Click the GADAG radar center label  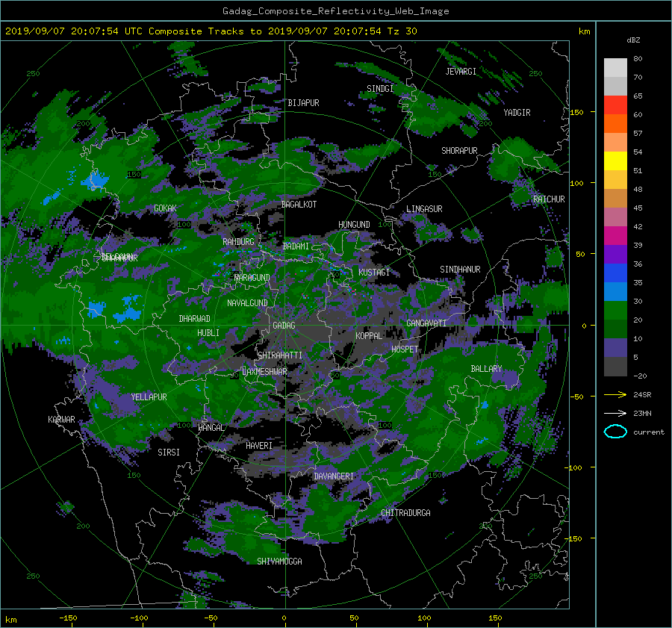284,326
